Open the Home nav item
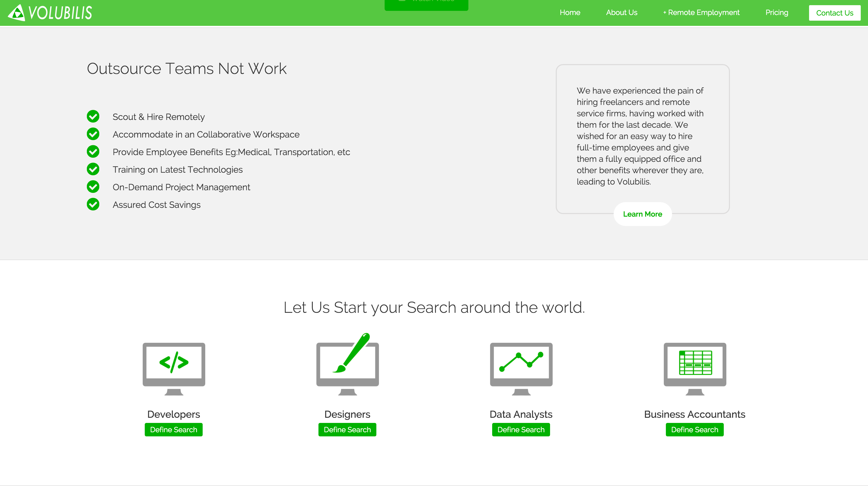This screenshot has width=868, height=486. click(x=570, y=12)
